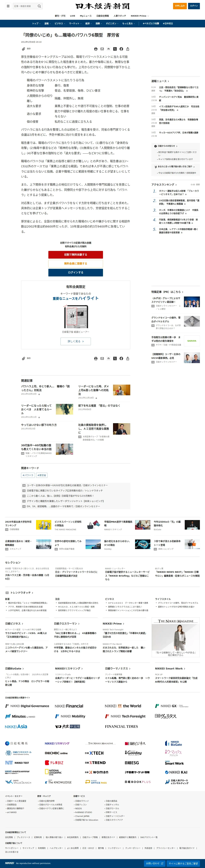
Task: Open the hamburger menu icon
Action: pyautogui.click(x=8, y=6)
